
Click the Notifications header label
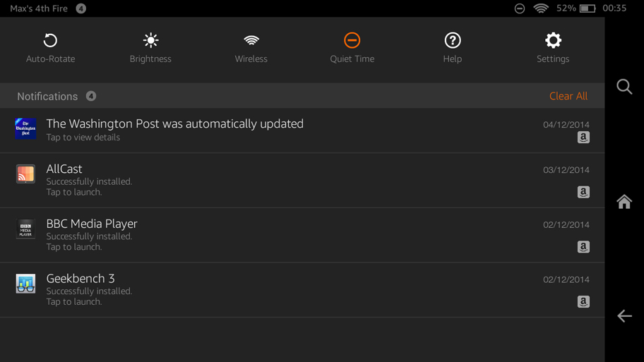tap(47, 97)
